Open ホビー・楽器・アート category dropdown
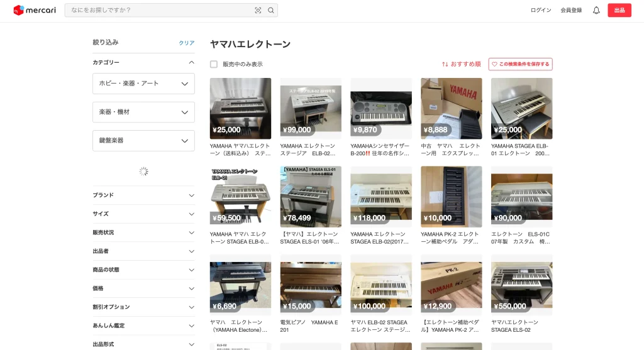This screenshot has width=644, height=350. pos(143,84)
